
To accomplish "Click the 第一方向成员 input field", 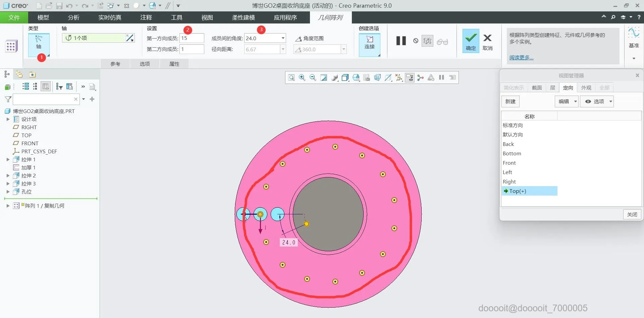I will (x=192, y=38).
